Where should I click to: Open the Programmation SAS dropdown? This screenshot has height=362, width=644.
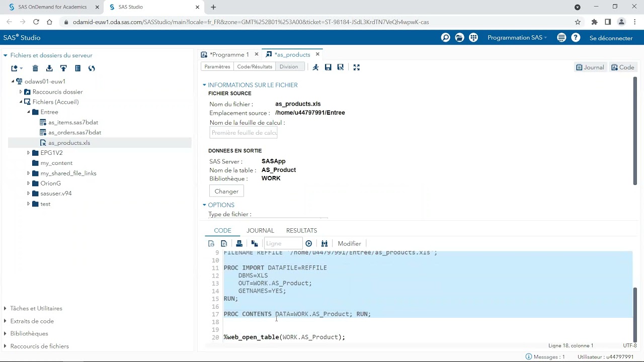coord(517,38)
